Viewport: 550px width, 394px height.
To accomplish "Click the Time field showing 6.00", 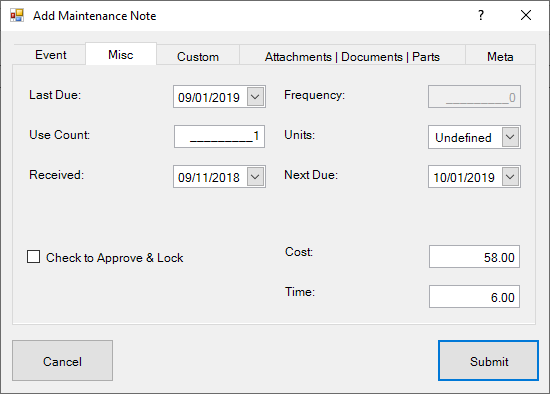I will (474, 296).
